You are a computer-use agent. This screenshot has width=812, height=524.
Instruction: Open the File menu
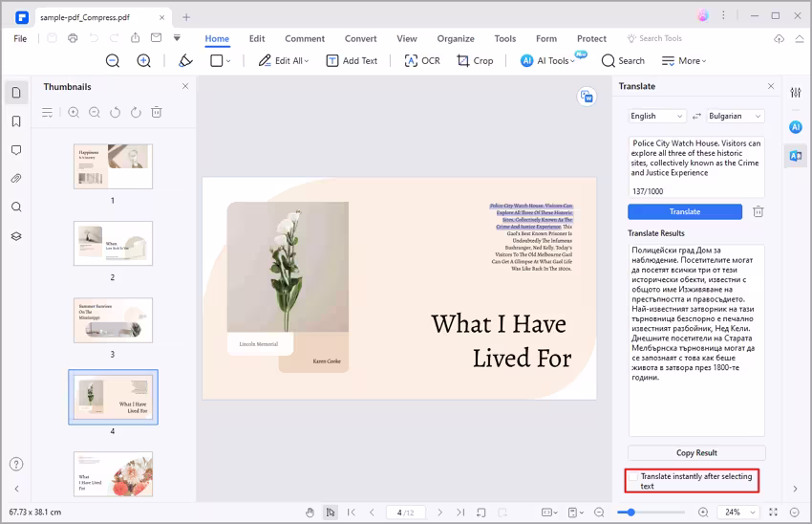point(20,38)
